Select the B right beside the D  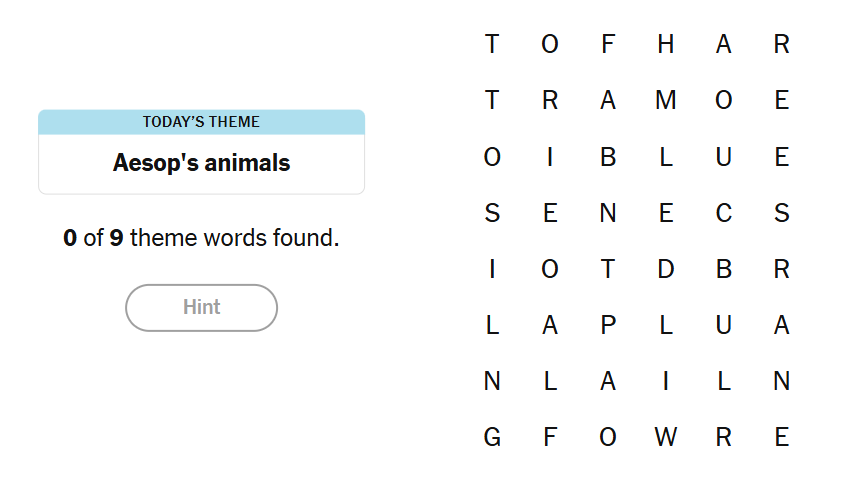pyautogui.click(x=724, y=269)
